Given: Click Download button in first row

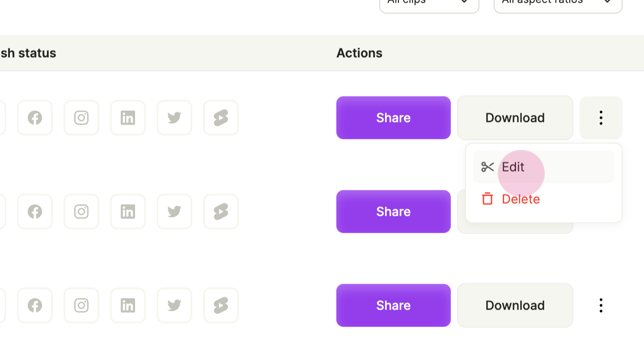Looking at the screenshot, I should tap(515, 118).
